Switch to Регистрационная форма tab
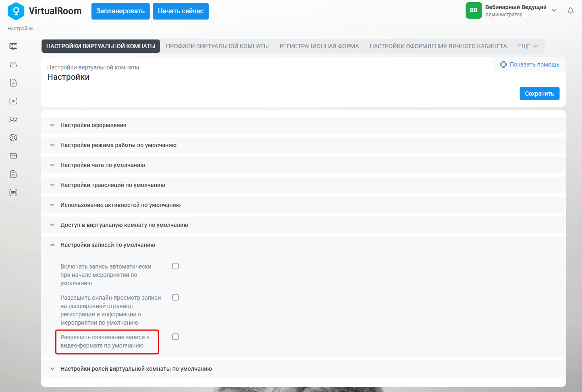This screenshot has height=392, width=582. click(319, 46)
